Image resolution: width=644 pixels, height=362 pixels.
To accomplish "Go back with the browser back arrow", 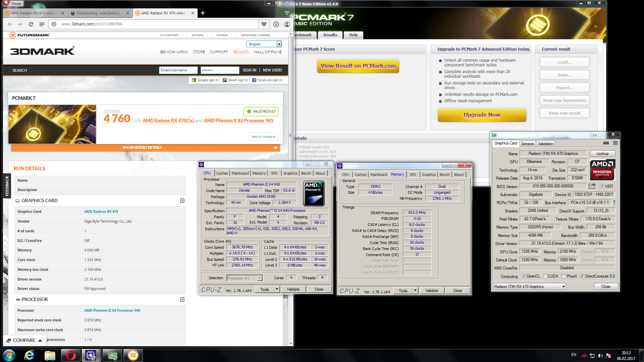I will click(x=10, y=24).
